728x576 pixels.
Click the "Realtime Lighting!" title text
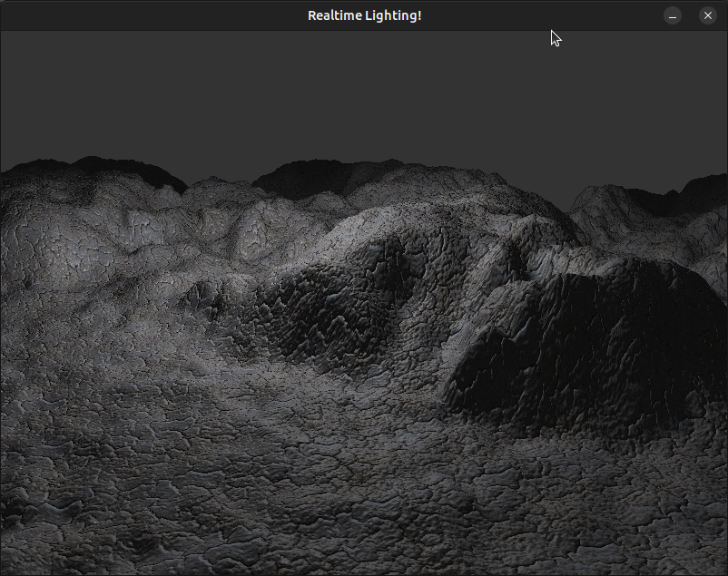click(x=364, y=15)
